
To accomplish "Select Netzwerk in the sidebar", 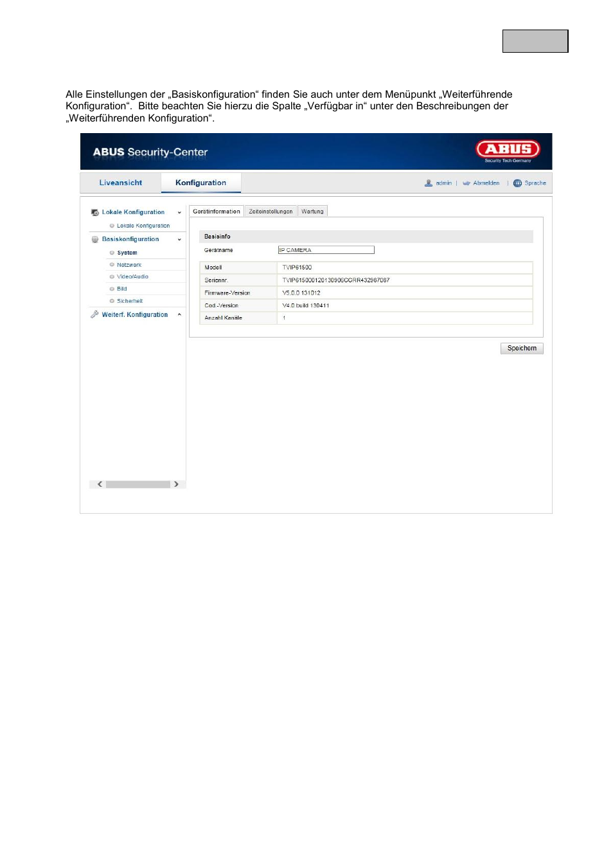I will [x=129, y=265].
